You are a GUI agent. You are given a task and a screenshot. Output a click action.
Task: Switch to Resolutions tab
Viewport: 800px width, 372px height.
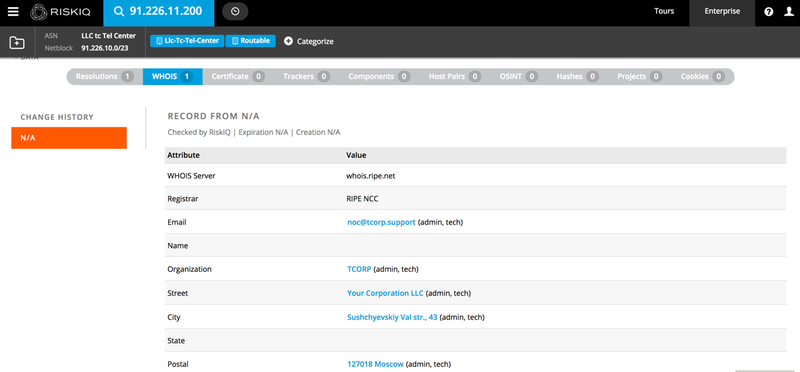(x=105, y=77)
